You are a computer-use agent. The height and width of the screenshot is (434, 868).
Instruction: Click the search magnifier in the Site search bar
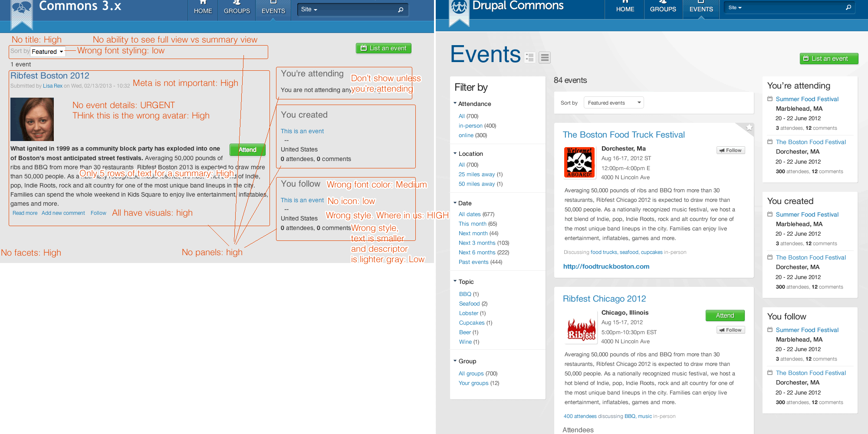400,9
